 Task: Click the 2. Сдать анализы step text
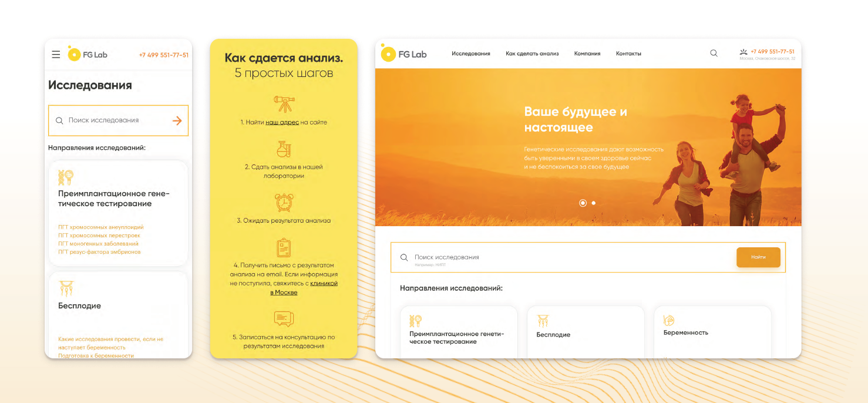[284, 171]
